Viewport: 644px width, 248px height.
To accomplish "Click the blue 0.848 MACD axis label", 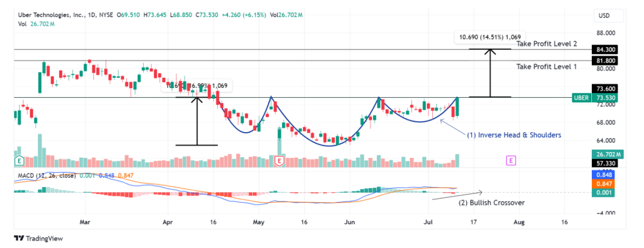I will coord(603,174).
